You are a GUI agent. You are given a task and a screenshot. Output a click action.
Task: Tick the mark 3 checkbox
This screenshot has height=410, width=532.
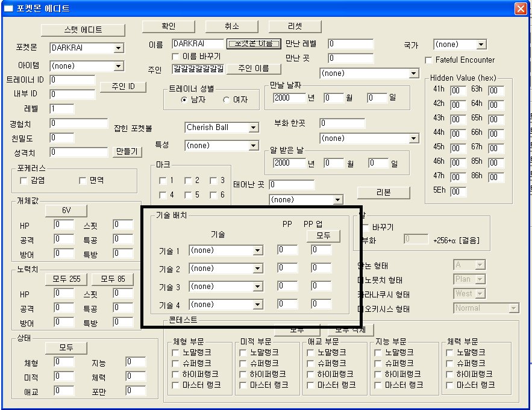click(214, 181)
